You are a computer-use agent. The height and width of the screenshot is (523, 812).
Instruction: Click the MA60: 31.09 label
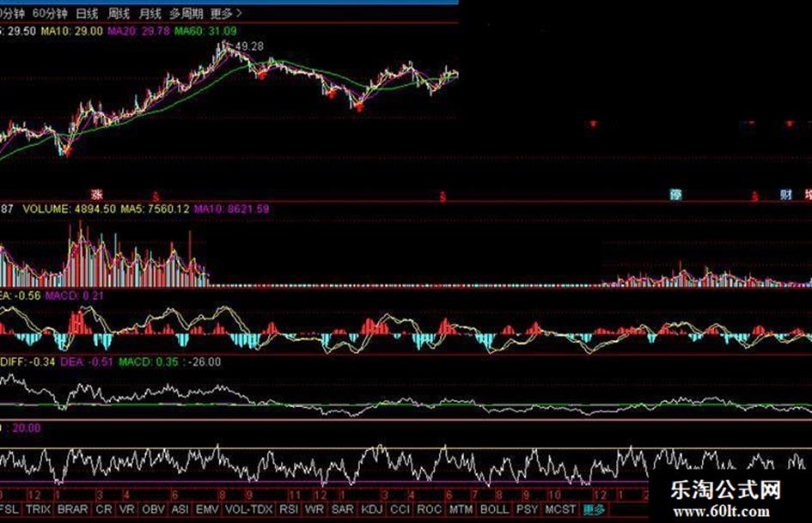click(205, 31)
